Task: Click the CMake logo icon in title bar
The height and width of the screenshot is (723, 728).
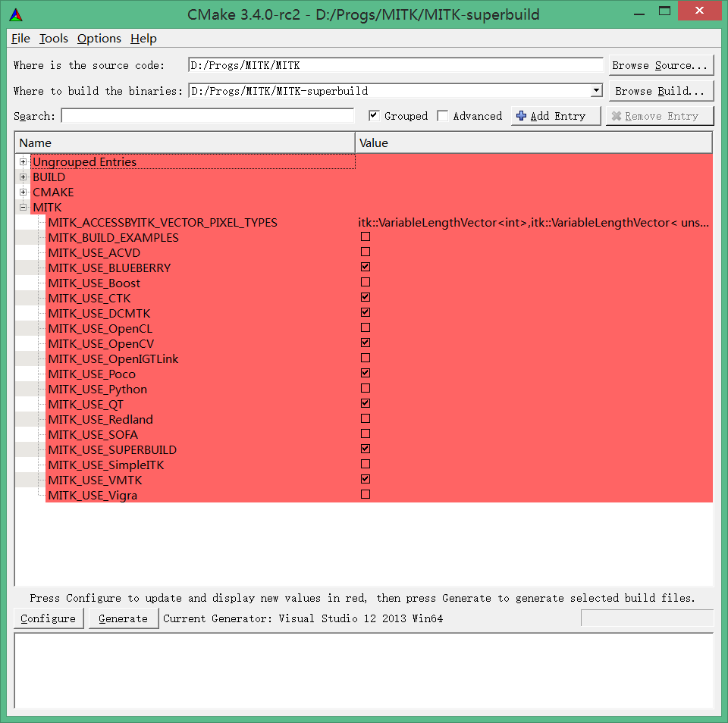Action: [x=16, y=15]
